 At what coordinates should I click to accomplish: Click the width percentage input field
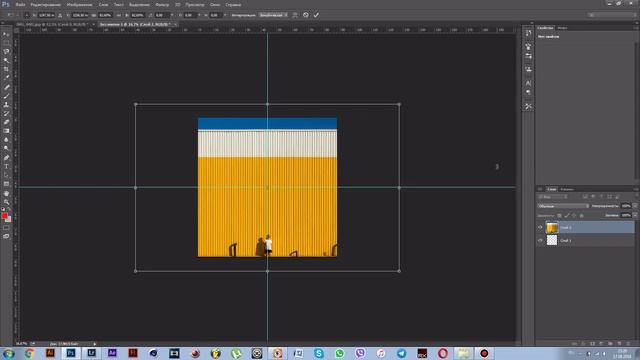pyautogui.click(x=105, y=15)
